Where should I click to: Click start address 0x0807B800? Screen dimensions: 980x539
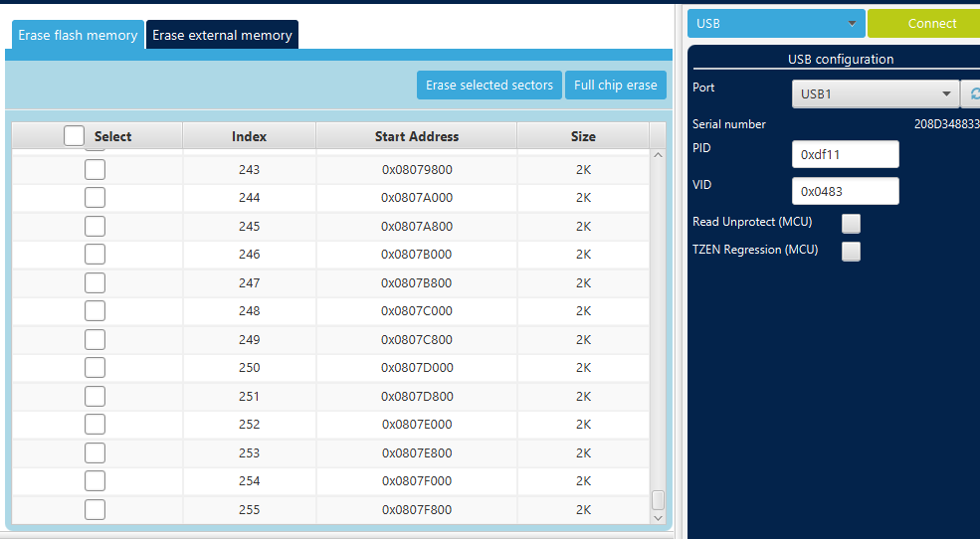click(417, 283)
